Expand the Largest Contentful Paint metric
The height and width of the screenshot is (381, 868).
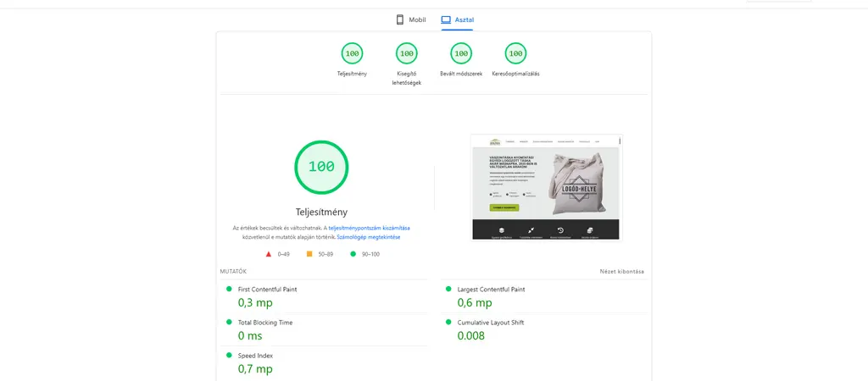tap(490, 290)
